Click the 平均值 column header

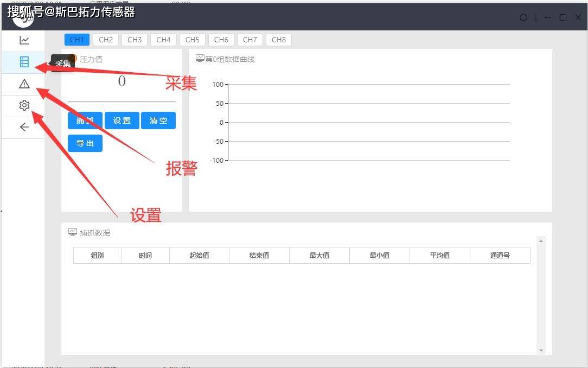click(x=440, y=256)
